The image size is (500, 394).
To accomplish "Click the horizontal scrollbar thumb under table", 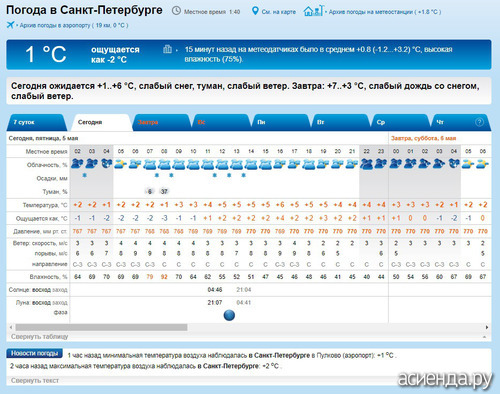I will pos(101,327).
